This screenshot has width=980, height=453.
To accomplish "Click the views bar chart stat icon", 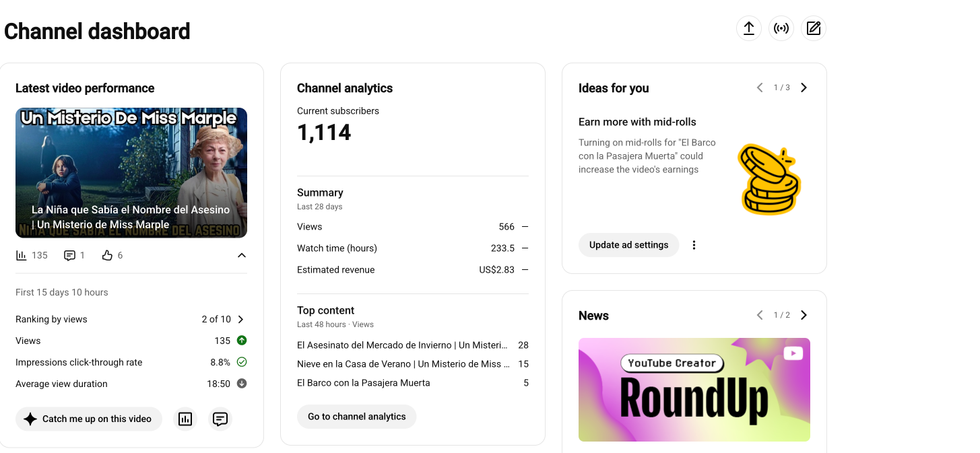I will (22, 255).
